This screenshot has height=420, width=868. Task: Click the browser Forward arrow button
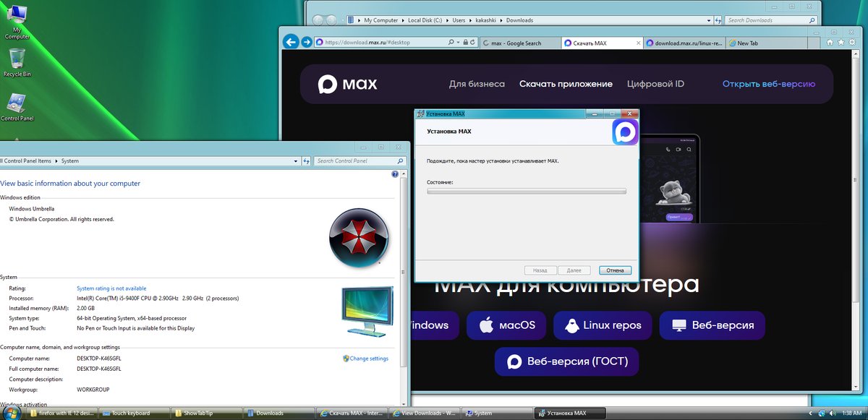pyautogui.click(x=307, y=42)
